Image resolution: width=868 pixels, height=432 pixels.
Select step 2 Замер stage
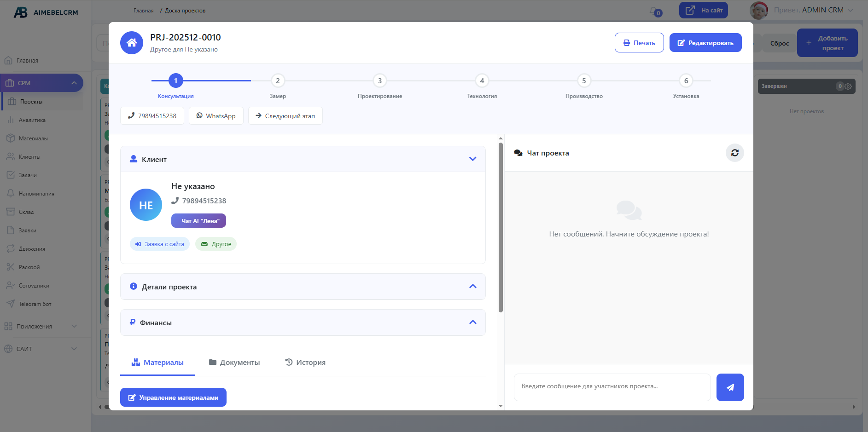278,81
